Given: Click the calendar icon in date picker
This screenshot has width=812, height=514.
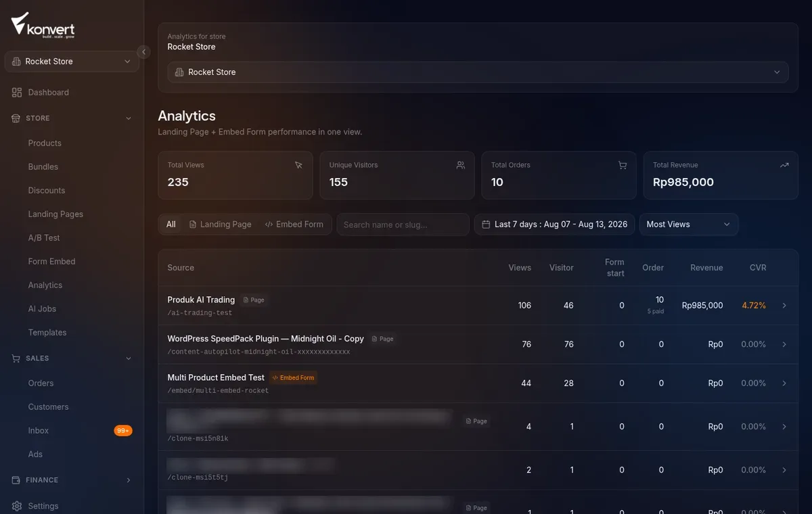Looking at the screenshot, I should coord(486,225).
